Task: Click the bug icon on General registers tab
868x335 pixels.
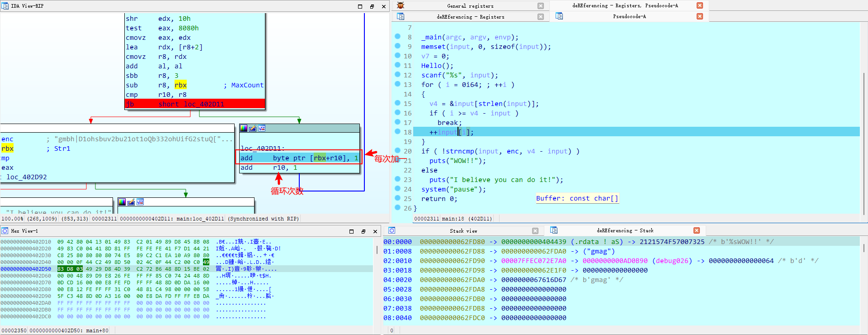Action: click(x=401, y=5)
